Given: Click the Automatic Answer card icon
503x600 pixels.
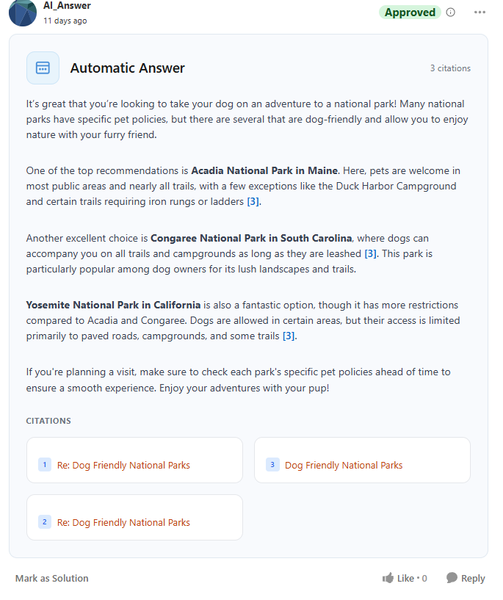Looking at the screenshot, I should (x=43, y=68).
